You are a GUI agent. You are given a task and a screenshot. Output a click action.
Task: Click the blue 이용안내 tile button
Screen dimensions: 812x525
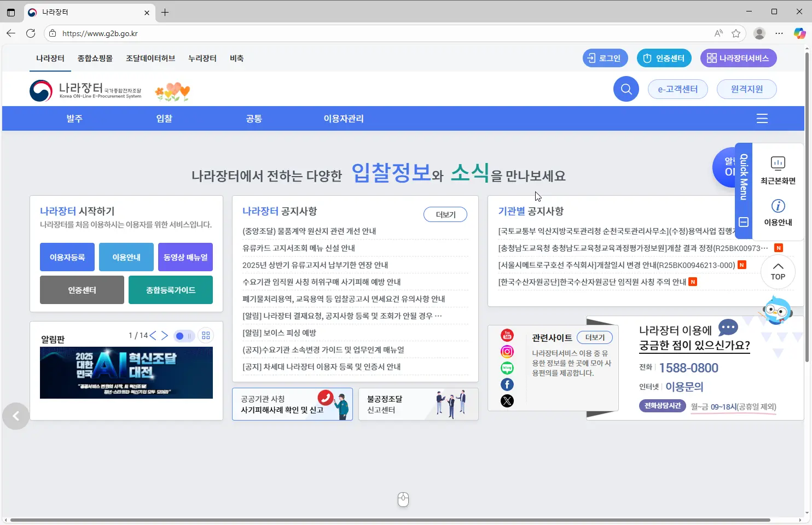point(126,257)
